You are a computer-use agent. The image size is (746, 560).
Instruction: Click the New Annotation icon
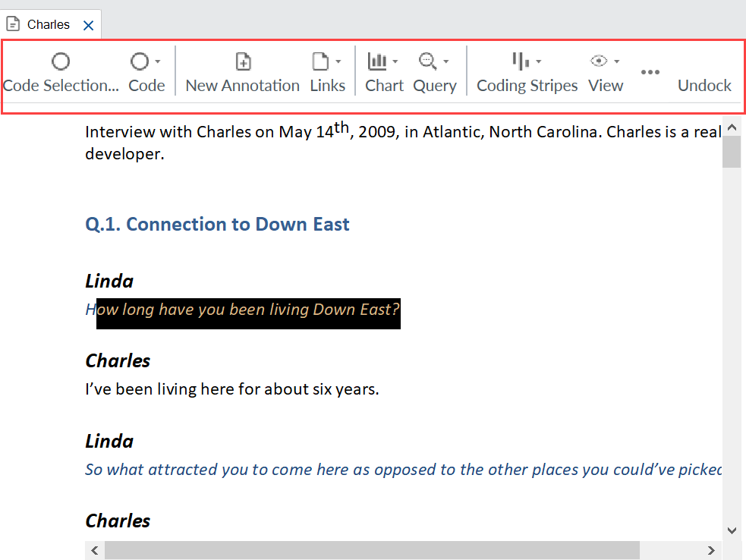coord(243,61)
